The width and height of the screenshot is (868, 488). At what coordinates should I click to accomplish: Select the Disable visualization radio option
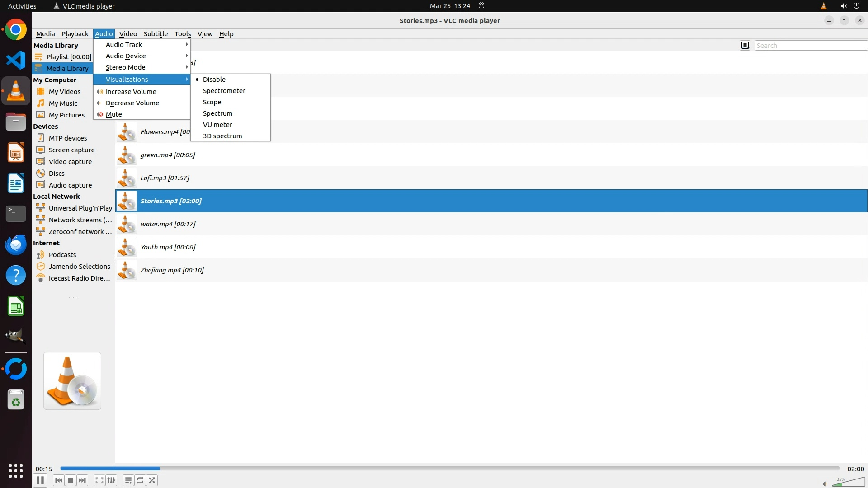pos(214,80)
